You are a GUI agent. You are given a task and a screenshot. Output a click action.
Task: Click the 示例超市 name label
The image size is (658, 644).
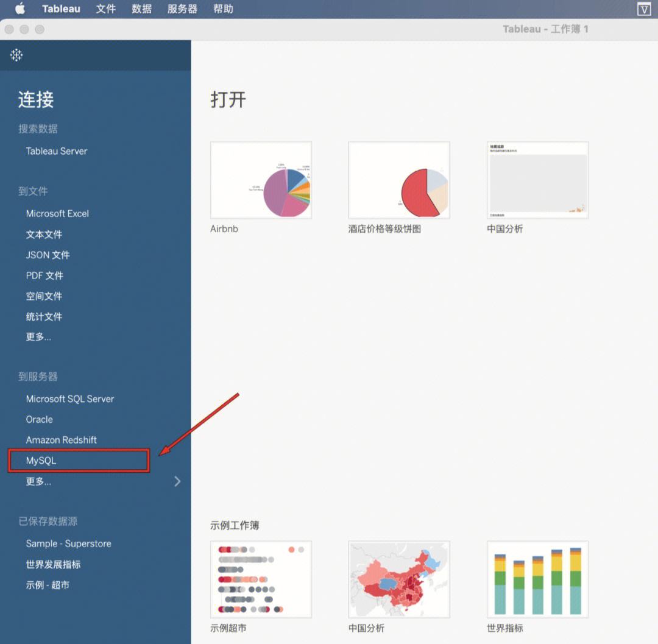228,628
